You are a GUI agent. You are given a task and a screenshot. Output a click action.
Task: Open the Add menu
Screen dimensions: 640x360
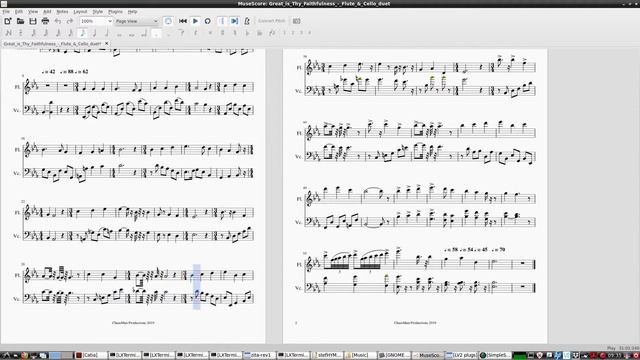pos(47,12)
